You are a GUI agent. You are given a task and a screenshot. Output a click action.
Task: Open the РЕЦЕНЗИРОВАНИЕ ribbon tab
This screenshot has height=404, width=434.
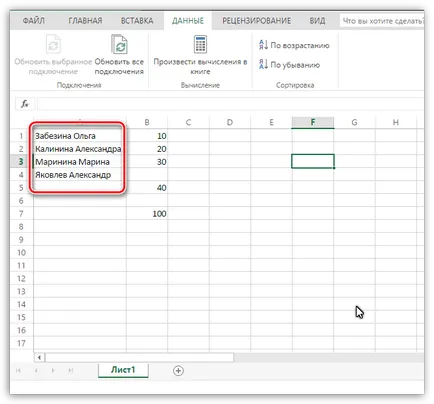pyautogui.click(x=256, y=21)
